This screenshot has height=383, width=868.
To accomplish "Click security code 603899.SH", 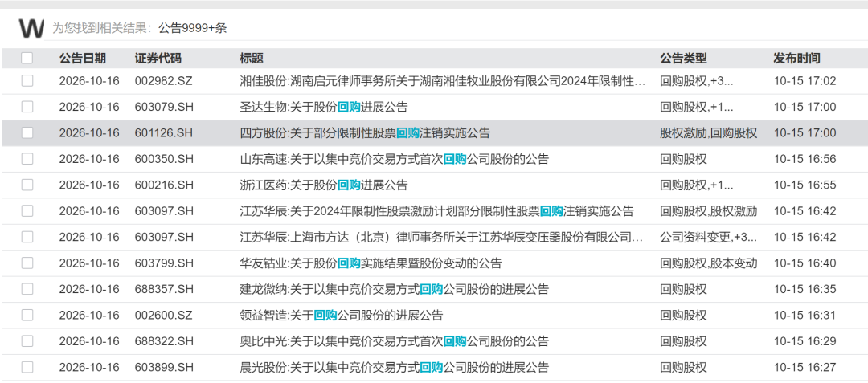I will 164,367.
